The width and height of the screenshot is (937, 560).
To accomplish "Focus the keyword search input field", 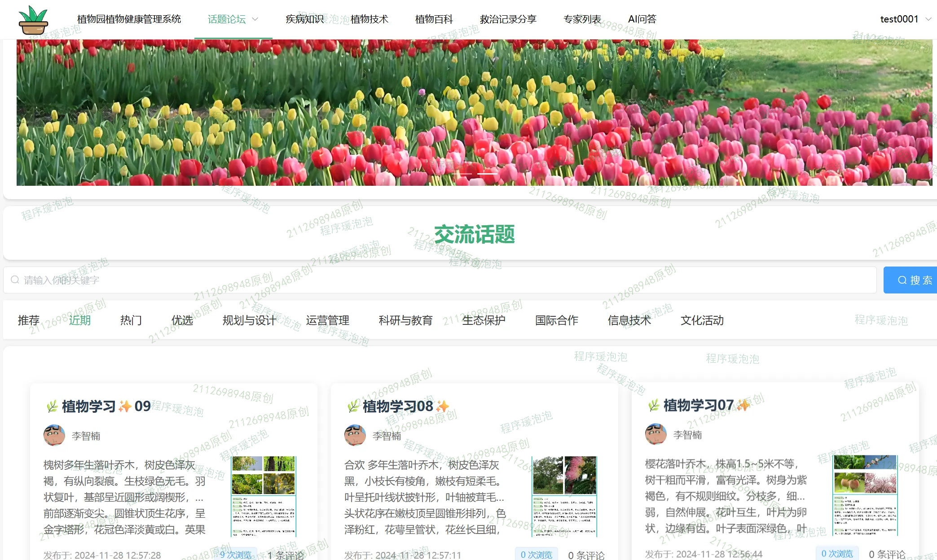I will 440,280.
